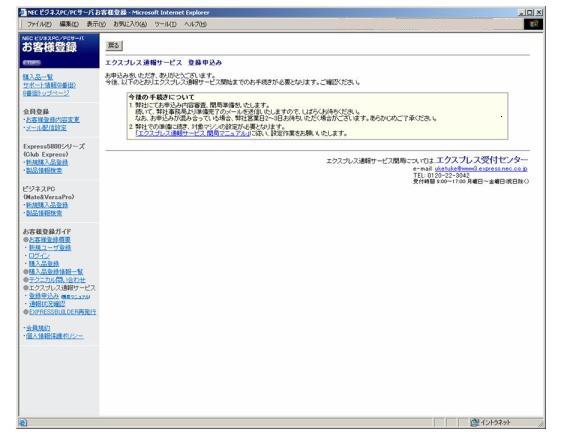Click the 今後の手続きについて heading

[161, 97]
